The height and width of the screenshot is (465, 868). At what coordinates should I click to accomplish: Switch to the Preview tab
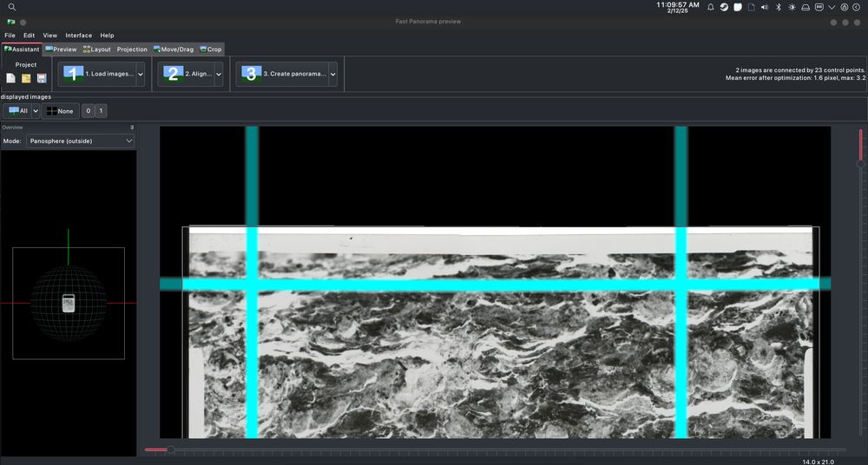(61, 49)
